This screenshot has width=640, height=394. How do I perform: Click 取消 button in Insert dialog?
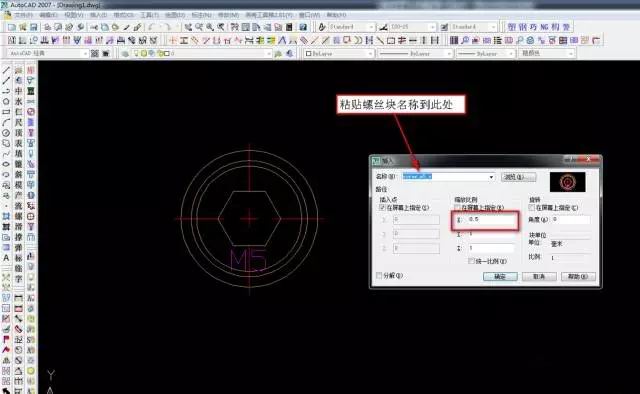pyautogui.click(x=539, y=276)
